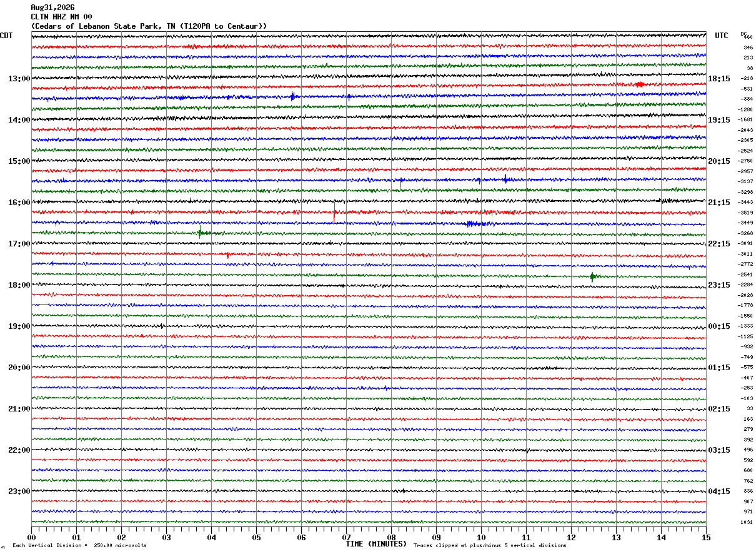Click the Aug31,2026 date header

point(52,8)
